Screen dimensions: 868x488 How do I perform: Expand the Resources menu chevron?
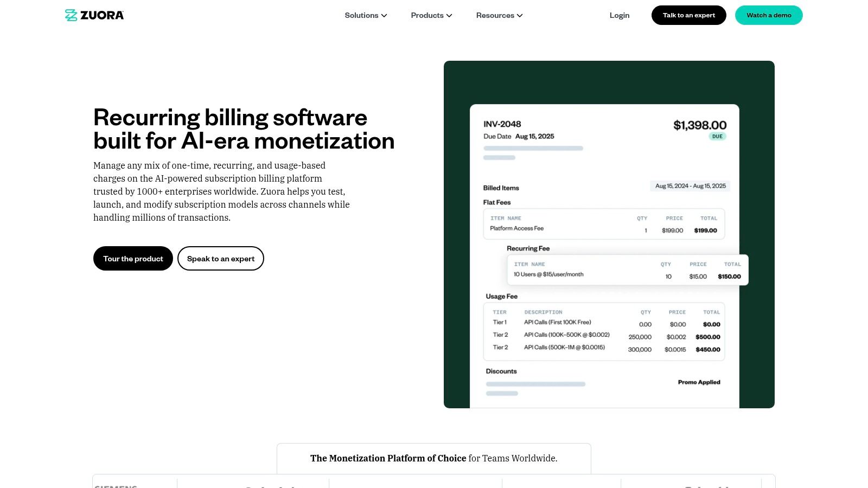520,16
